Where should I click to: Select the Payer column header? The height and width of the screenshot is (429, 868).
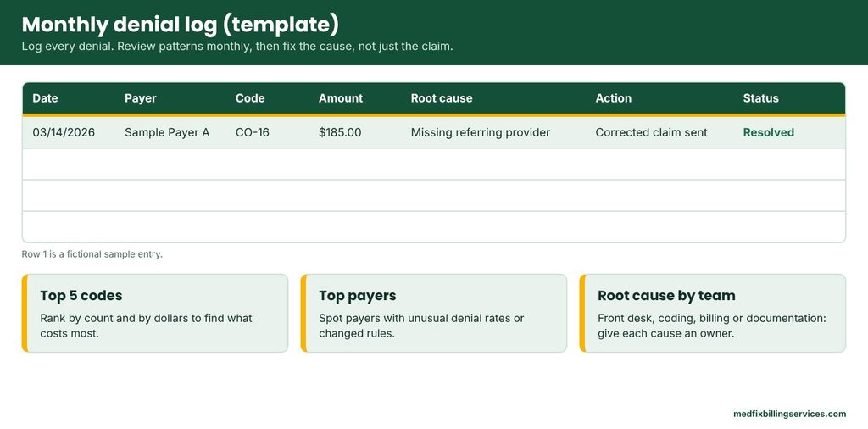(141, 98)
